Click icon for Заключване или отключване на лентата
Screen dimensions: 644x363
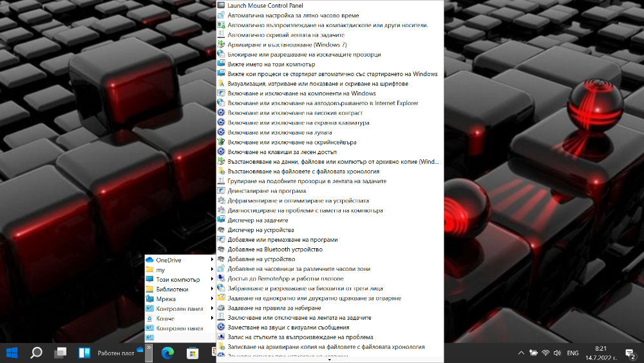221,317
